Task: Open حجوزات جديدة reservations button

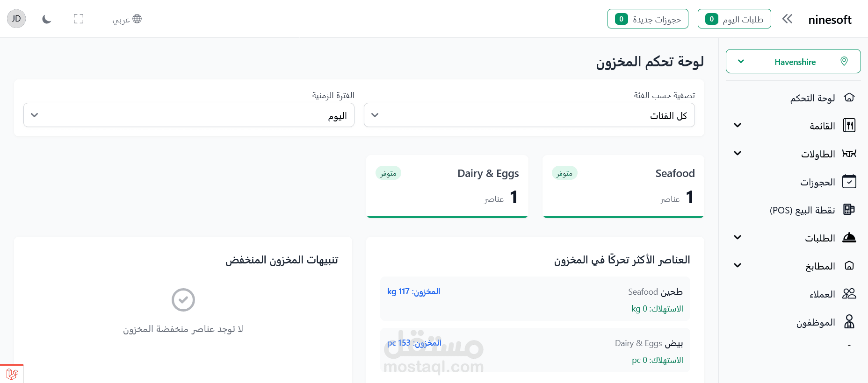Action: coord(648,19)
